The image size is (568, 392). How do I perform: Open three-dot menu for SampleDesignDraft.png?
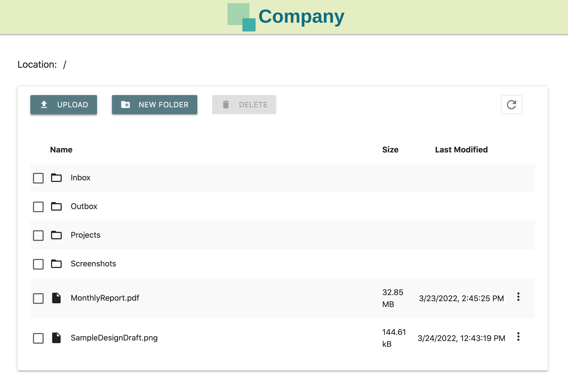[x=518, y=337]
